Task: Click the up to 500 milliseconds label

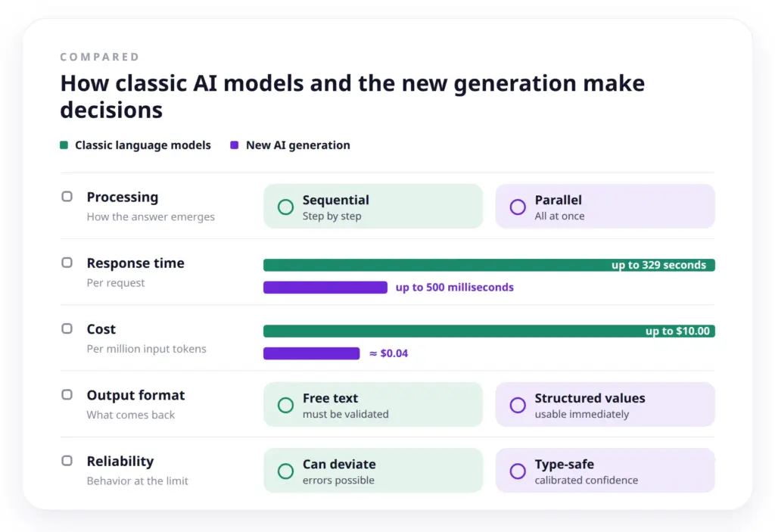Action: [455, 288]
